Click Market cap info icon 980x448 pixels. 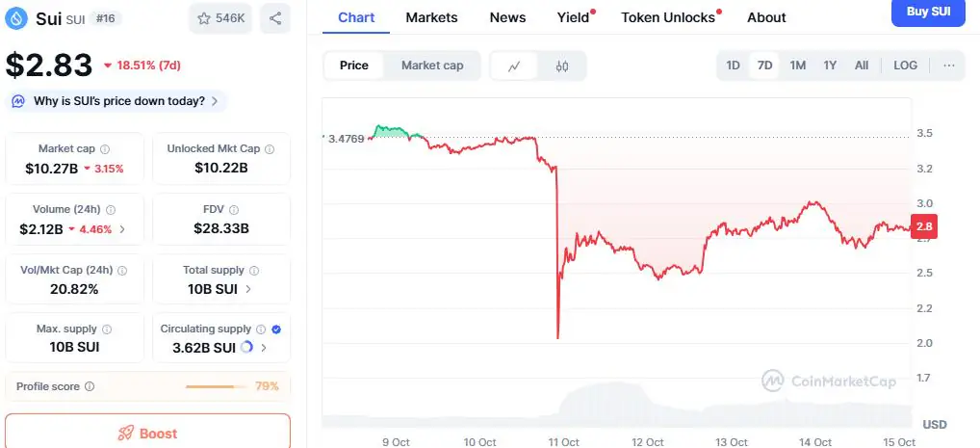click(105, 149)
